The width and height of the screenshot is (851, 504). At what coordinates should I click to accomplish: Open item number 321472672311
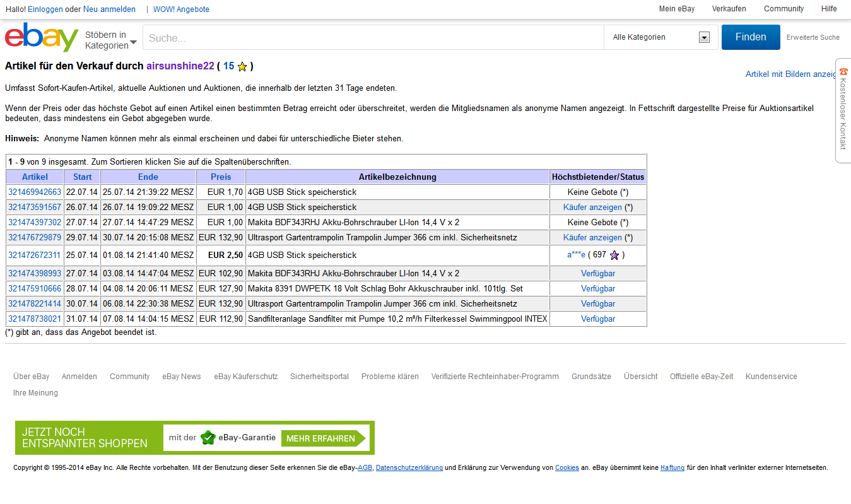coord(35,255)
